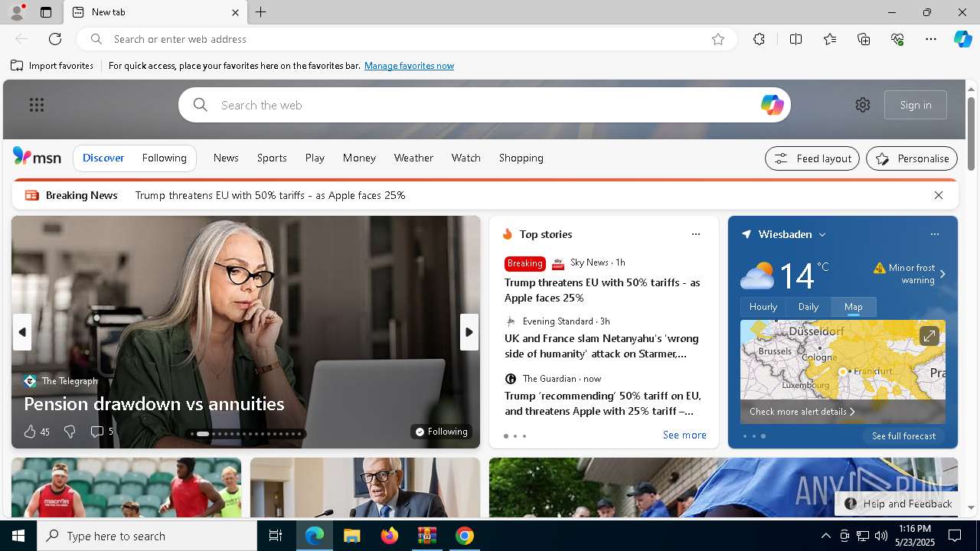Go to MSN home via logo

coord(37,157)
